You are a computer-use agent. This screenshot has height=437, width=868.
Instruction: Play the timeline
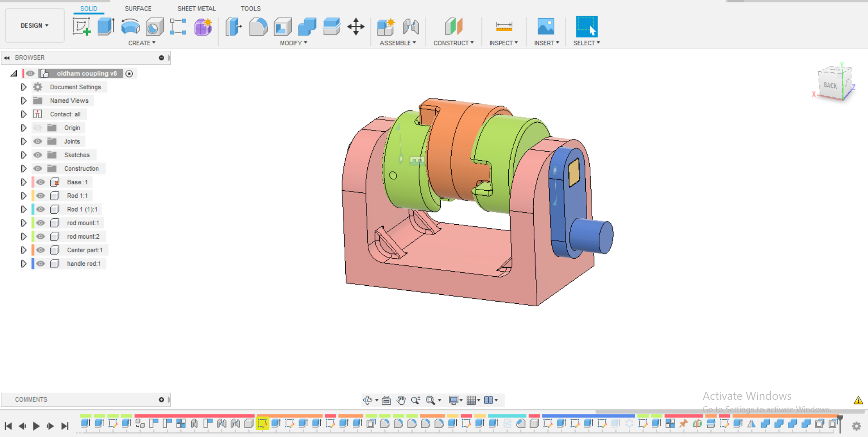[x=36, y=426]
